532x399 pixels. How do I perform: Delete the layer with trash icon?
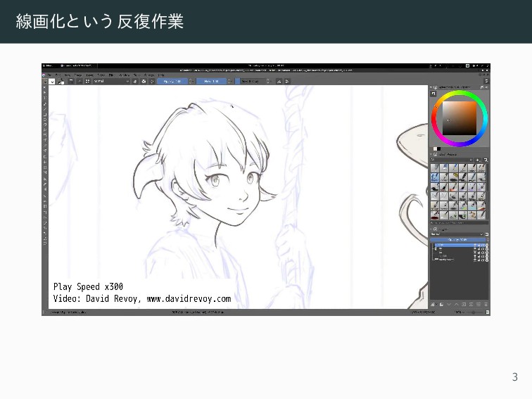coord(486,305)
